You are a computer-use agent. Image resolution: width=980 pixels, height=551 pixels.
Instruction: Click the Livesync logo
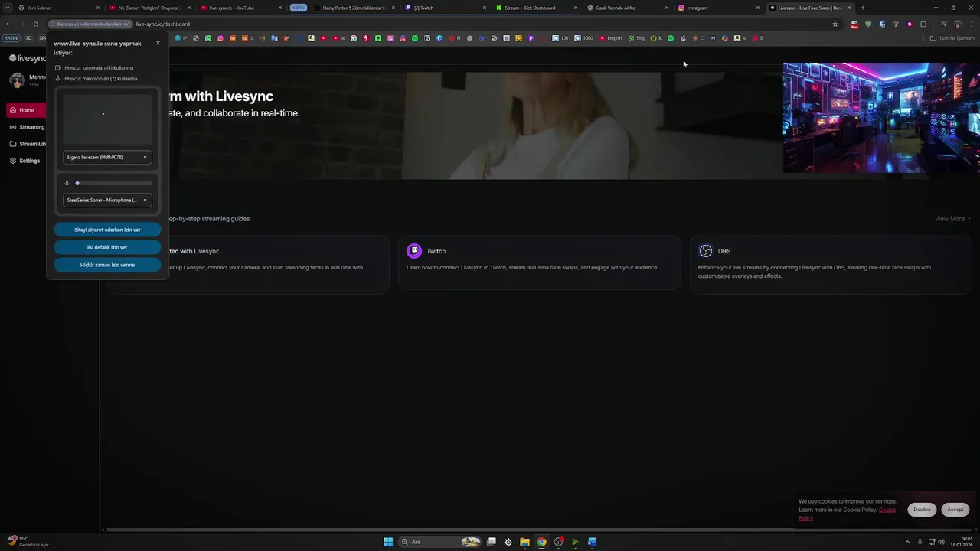tap(28, 58)
